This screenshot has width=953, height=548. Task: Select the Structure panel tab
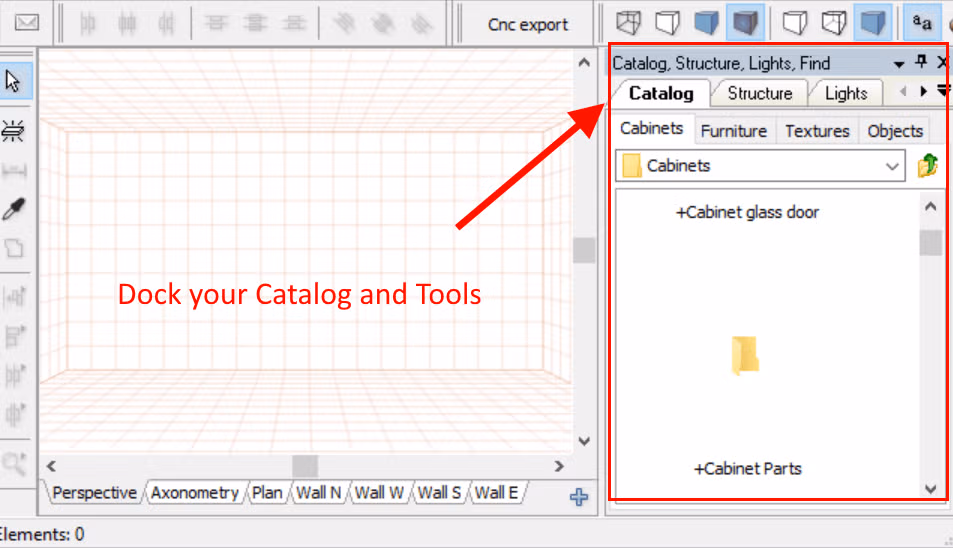point(760,94)
